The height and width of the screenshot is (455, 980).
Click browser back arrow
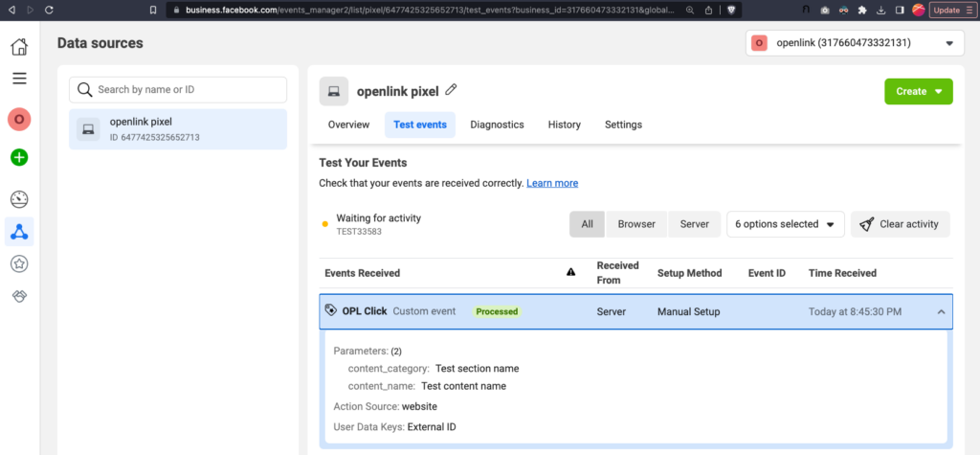pyautogui.click(x=11, y=10)
